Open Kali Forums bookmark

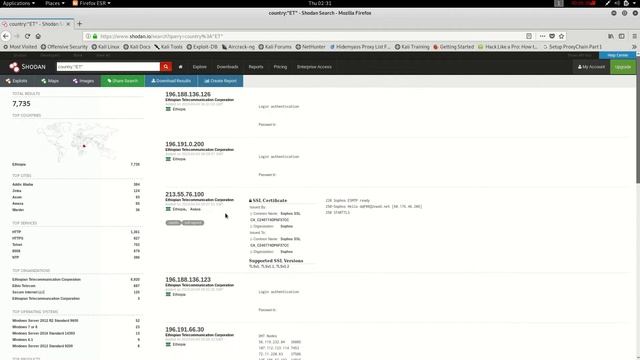(275, 47)
